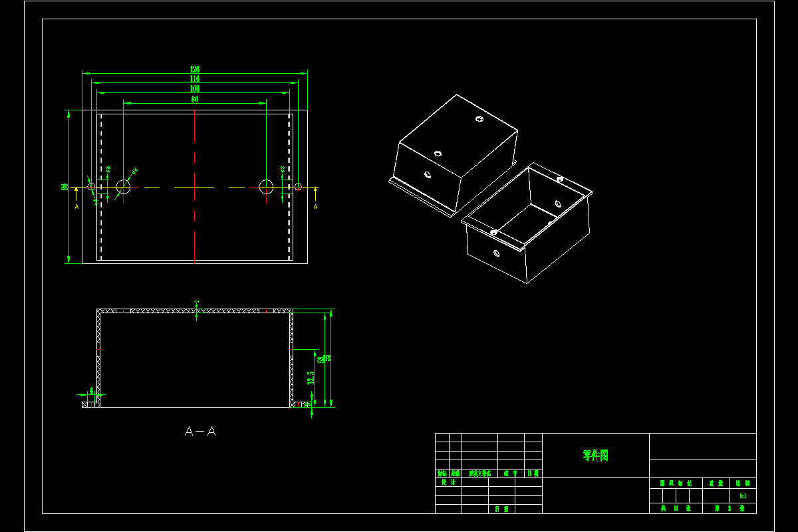Select the right section arrow label A

pos(315,207)
